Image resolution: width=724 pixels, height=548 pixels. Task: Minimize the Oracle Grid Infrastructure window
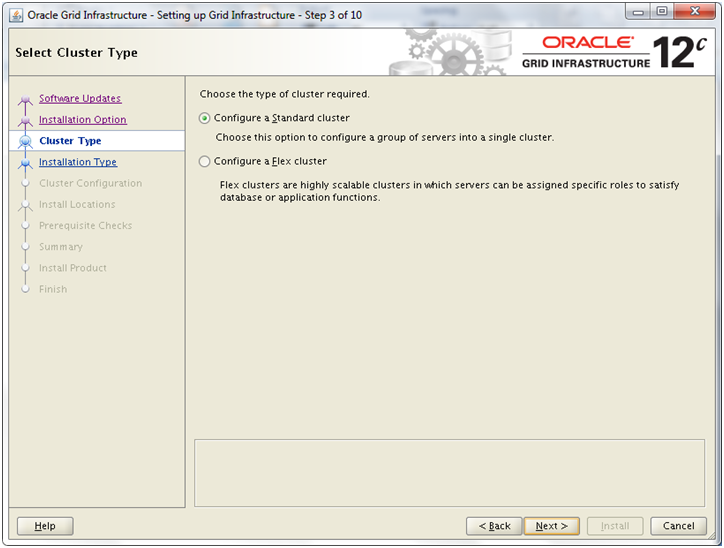click(638, 12)
